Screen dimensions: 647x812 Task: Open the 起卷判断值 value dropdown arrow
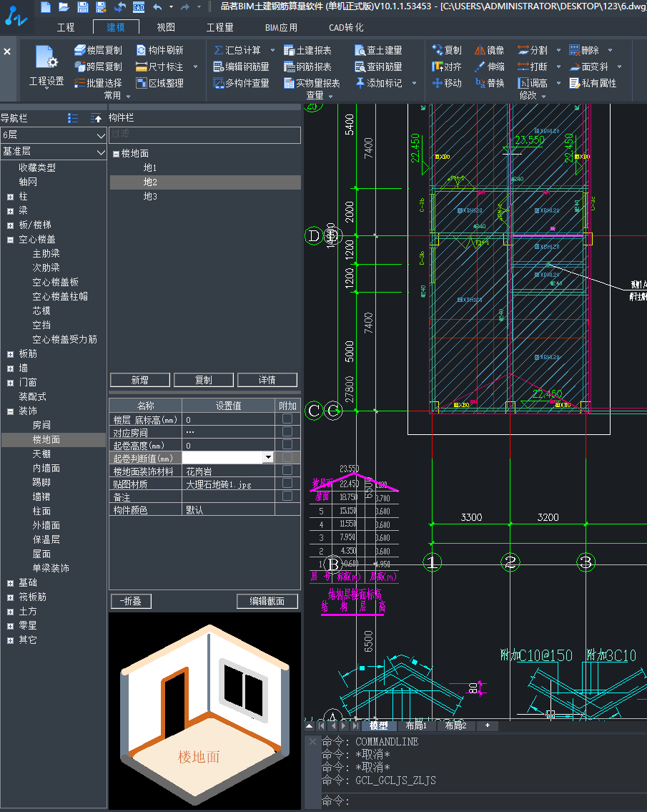[x=268, y=457]
